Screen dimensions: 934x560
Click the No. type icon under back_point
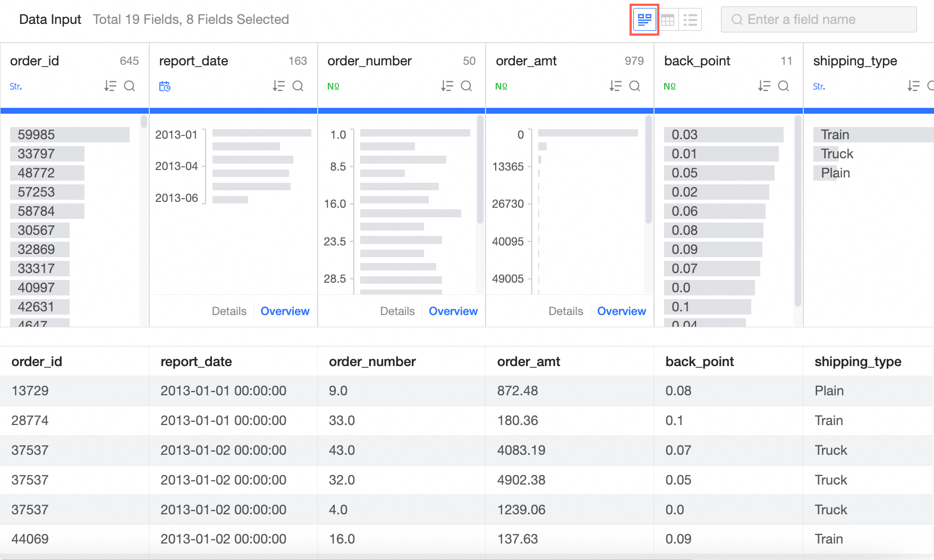click(x=669, y=86)
